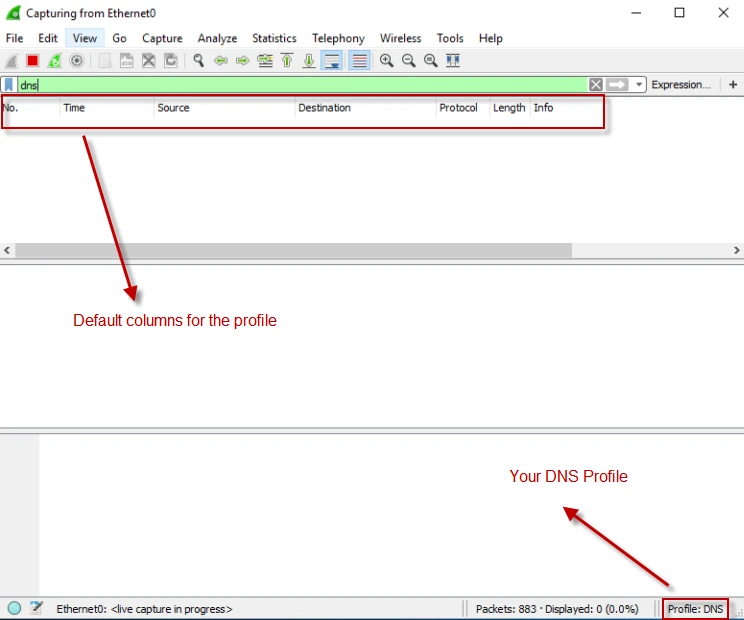Zoom in on packet text
744x620 pixels.
pos(387,61)
